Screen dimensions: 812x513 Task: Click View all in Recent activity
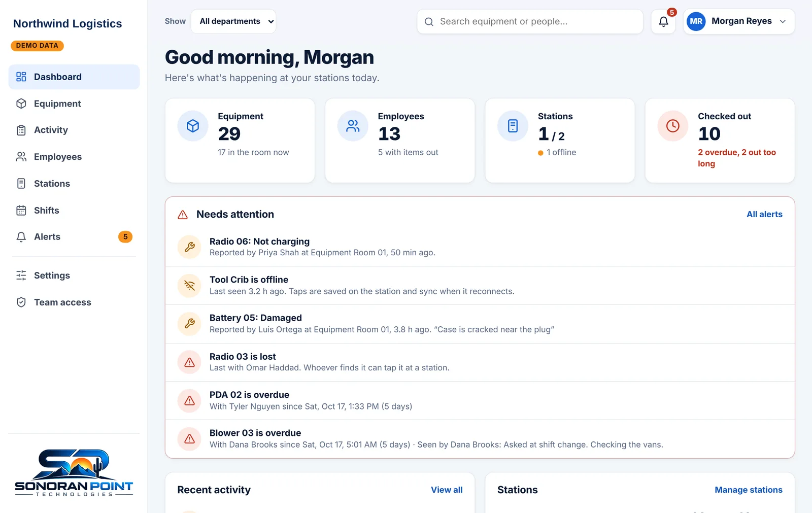pos(447,490)
